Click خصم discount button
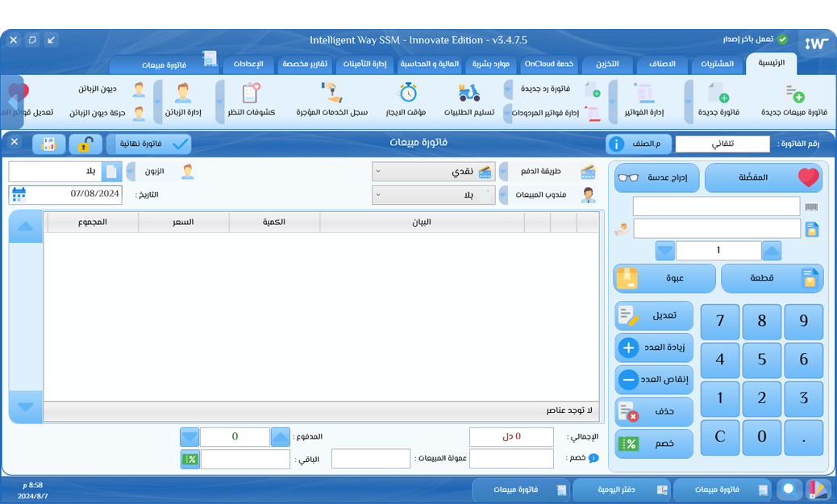 654,444
